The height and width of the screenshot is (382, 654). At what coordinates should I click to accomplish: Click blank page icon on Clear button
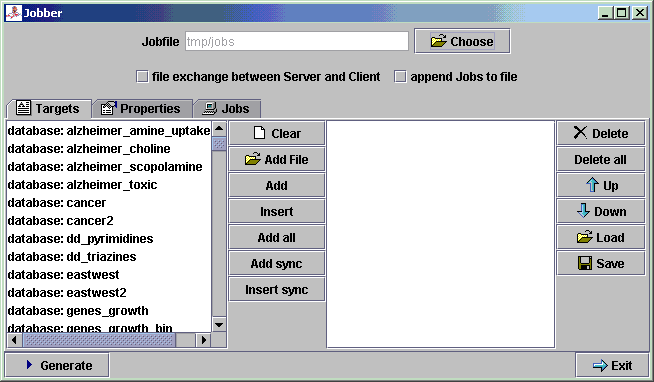[x=259, y=133]
